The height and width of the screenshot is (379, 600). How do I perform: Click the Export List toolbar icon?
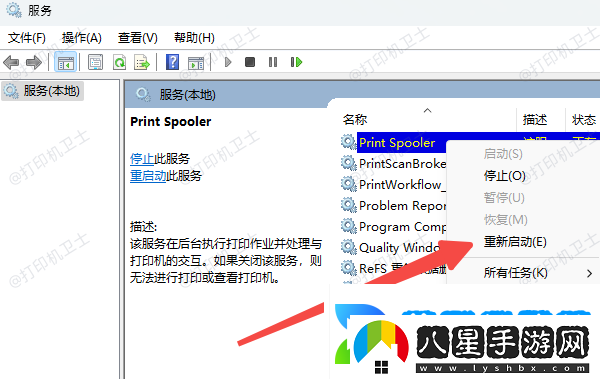click(142, 62)
